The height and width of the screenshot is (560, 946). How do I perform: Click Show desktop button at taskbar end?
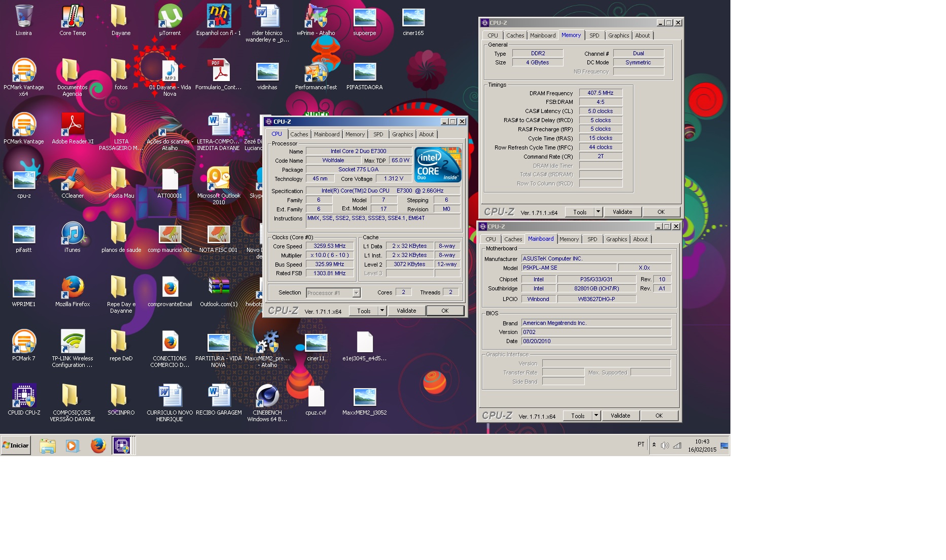pyautogui.click(x=724, y=445)
